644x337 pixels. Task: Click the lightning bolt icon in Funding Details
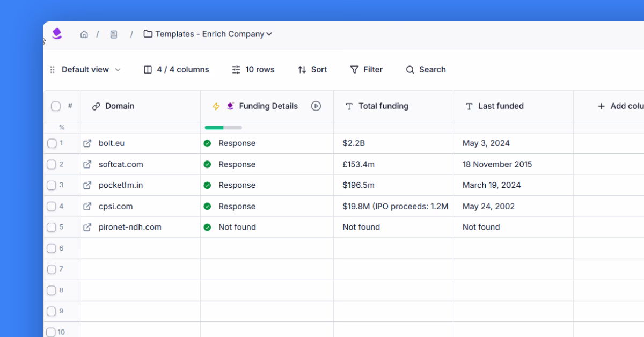click(x=216, y=106)
